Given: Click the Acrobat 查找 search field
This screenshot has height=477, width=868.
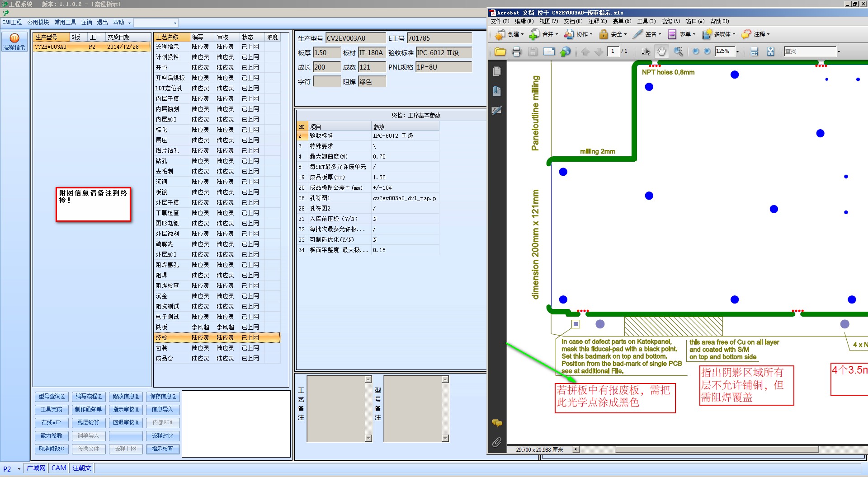Looking at the screenshot, I should point(810,51).
